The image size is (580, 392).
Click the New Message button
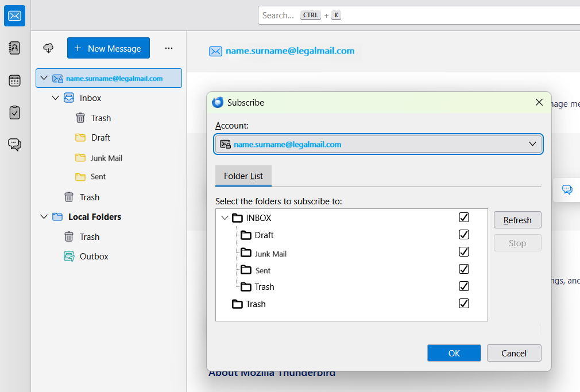tap(108, 48)
